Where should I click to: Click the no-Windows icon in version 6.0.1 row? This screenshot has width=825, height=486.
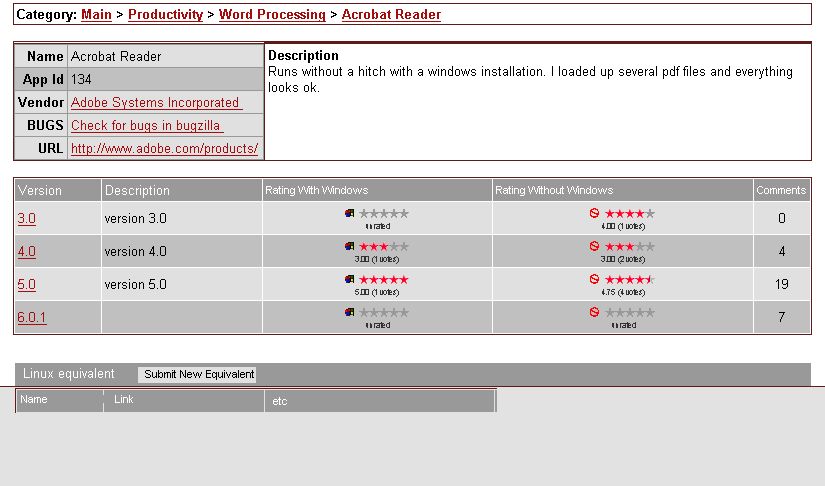pos(595,312)
